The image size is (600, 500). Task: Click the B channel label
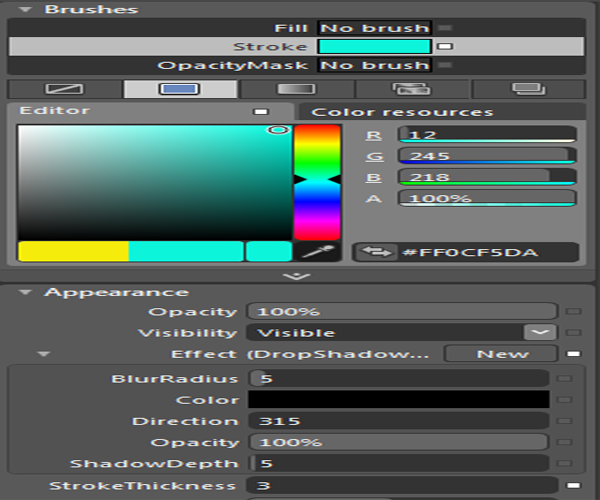(x=374, y=178)
